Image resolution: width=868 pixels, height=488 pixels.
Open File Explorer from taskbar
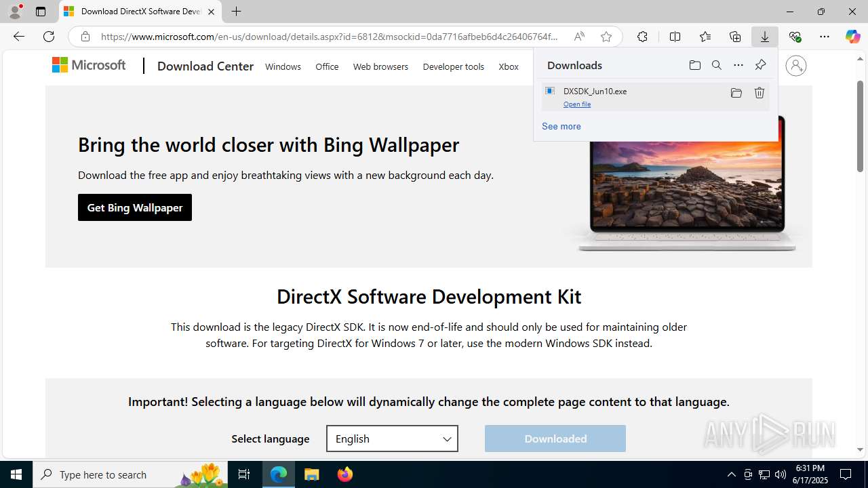tap(312, 474)
